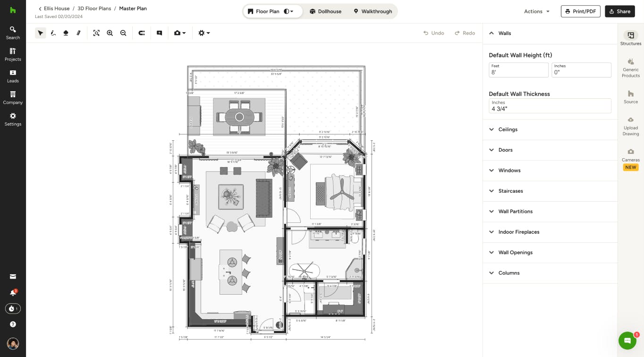
Task: Select the tree landscape tool
Action: coord(66,33)
